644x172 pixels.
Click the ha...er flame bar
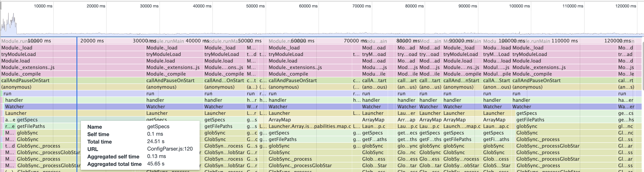click(x=626, y=100)
